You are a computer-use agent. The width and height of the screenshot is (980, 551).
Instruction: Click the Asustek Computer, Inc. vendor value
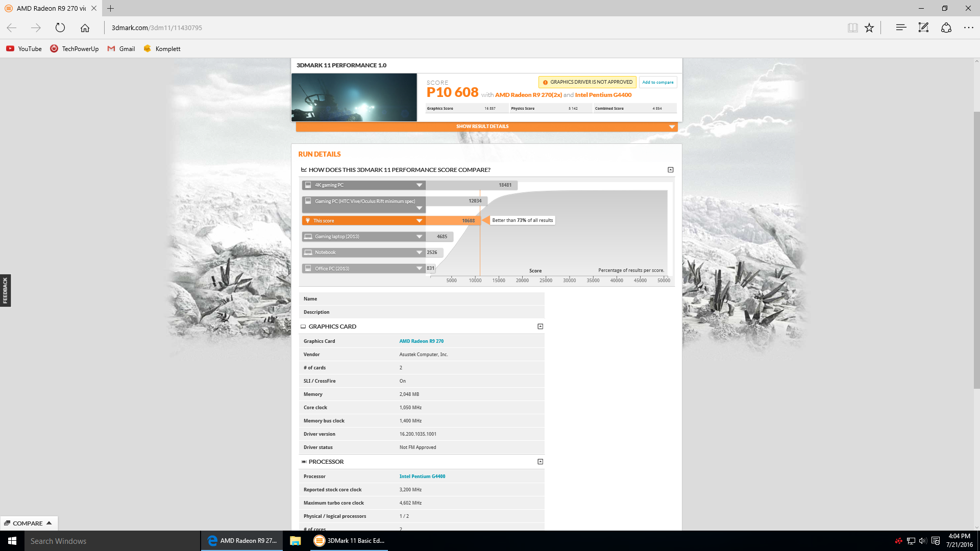(x=424, y=355)
